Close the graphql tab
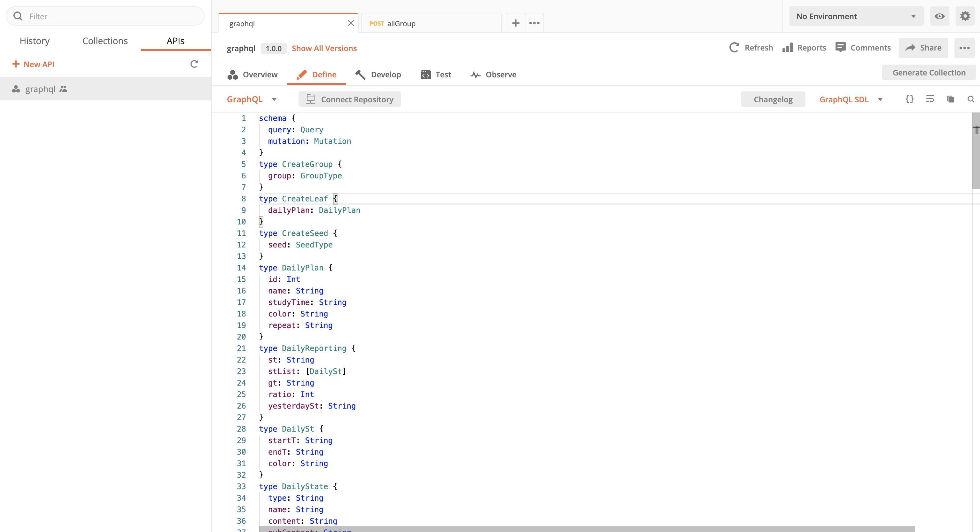 click(351, 23)
